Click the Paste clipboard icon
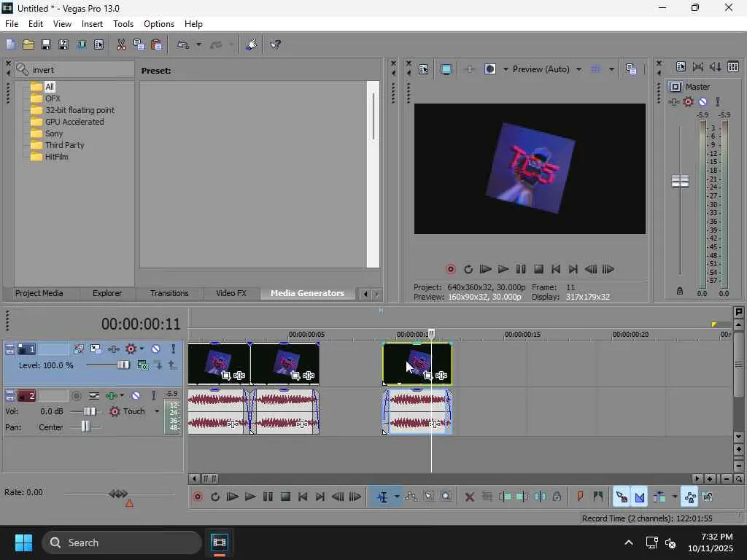This screenshot has width=747, height=560. coord(156,44)
